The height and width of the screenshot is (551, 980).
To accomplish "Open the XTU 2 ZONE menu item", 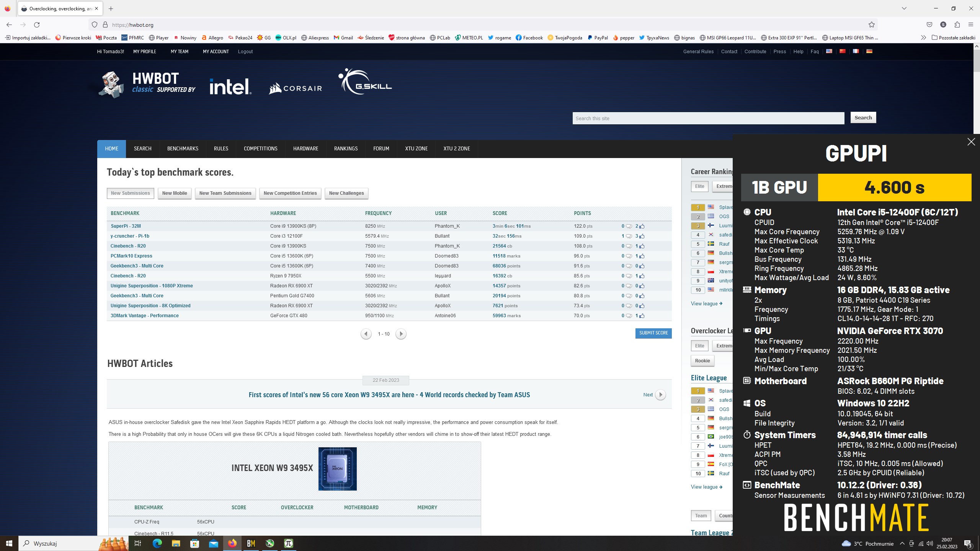I will [457, 149].
